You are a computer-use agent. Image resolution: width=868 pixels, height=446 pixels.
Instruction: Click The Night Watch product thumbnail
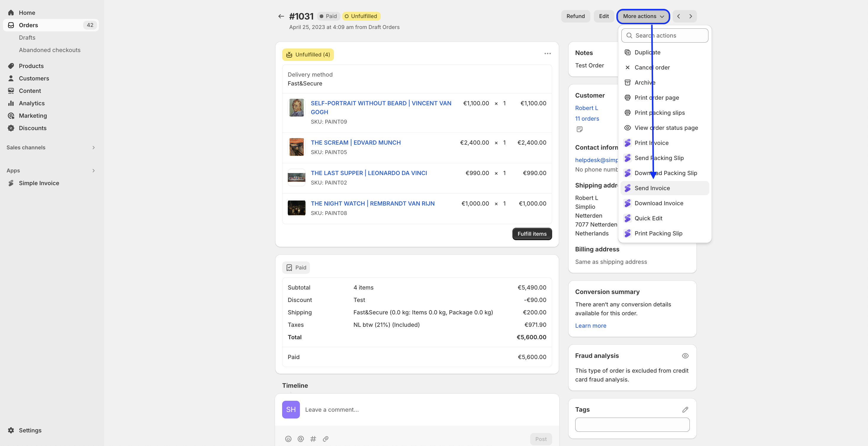pyautogui.click(x=296, y=208)
